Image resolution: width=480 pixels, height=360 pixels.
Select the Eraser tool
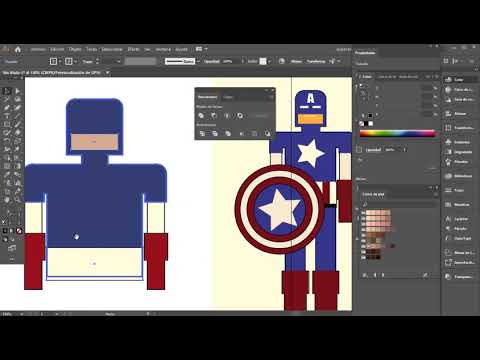(x=18, y=132)
